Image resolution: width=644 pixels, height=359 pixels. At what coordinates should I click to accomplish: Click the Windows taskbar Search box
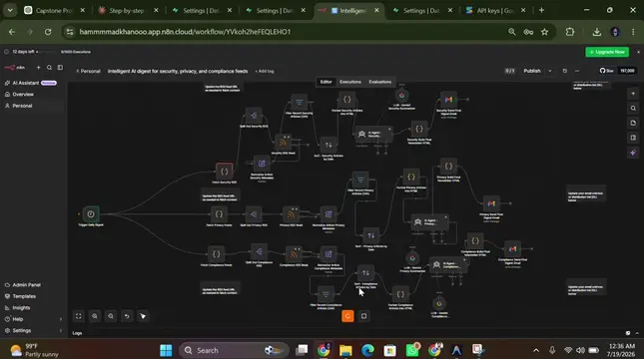click(234, 350)
